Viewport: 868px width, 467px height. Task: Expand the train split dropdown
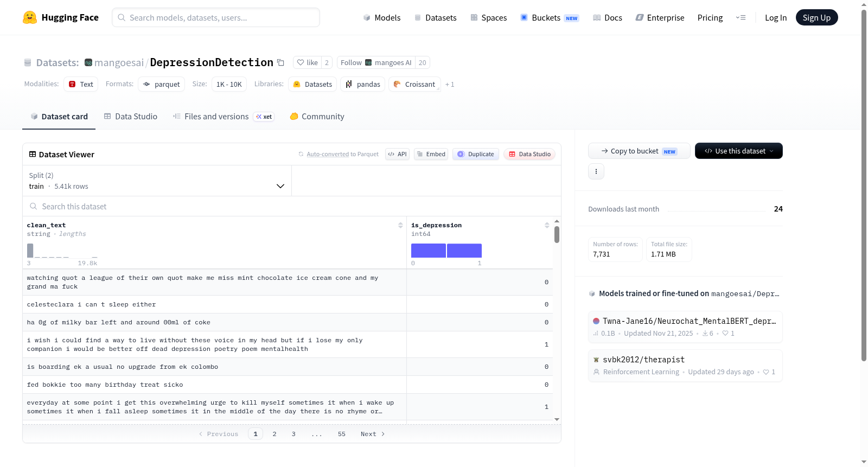(157, 181)
